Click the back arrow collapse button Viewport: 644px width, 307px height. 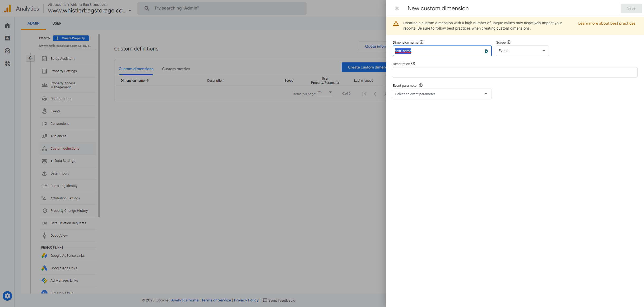[x=30, y=58]
